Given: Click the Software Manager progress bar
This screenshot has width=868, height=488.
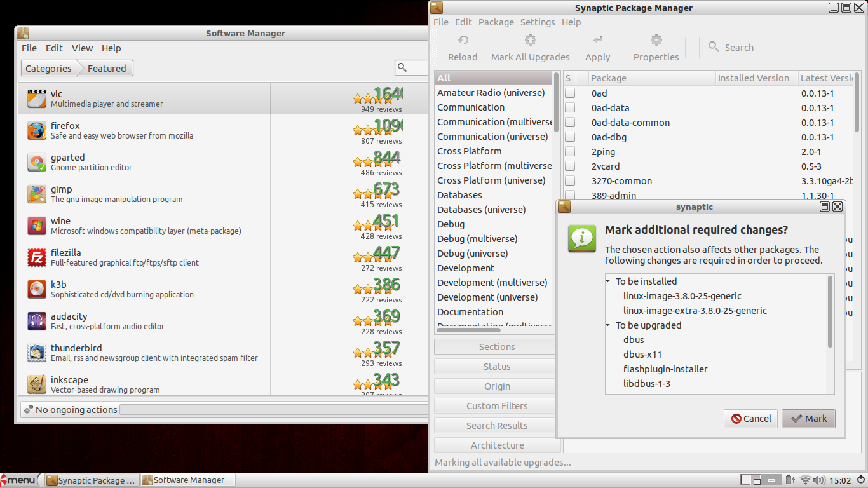Looking at the screenshot, I should [x=274, y=410].
